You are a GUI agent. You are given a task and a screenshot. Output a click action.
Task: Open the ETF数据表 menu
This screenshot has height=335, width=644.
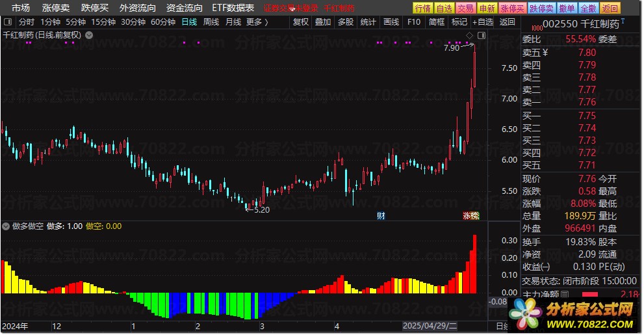click(x=233, y=8)
